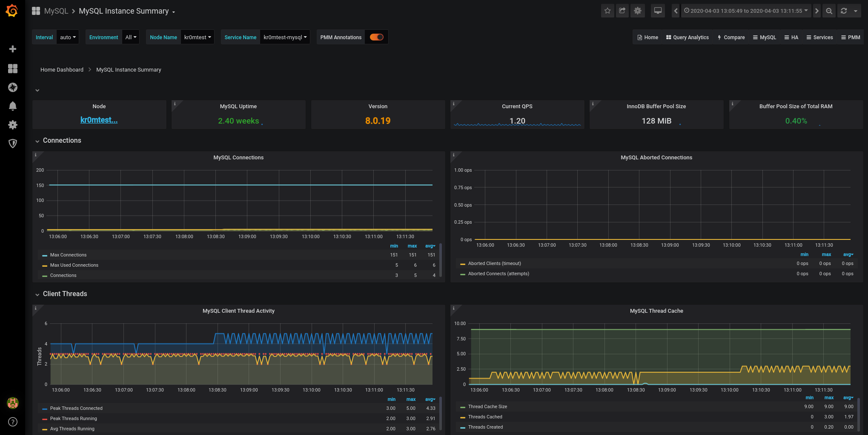The height and width of the screenshot is (435, 868).
Task: Toggle Threads Cached series in legend
Action: pos(485,417)
